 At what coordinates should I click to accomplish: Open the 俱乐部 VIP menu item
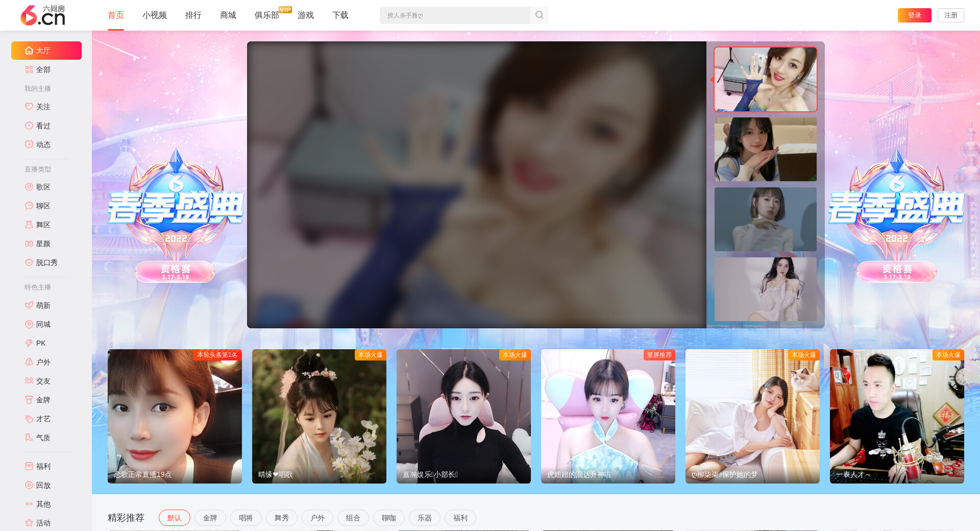click(x=267, y=15)
